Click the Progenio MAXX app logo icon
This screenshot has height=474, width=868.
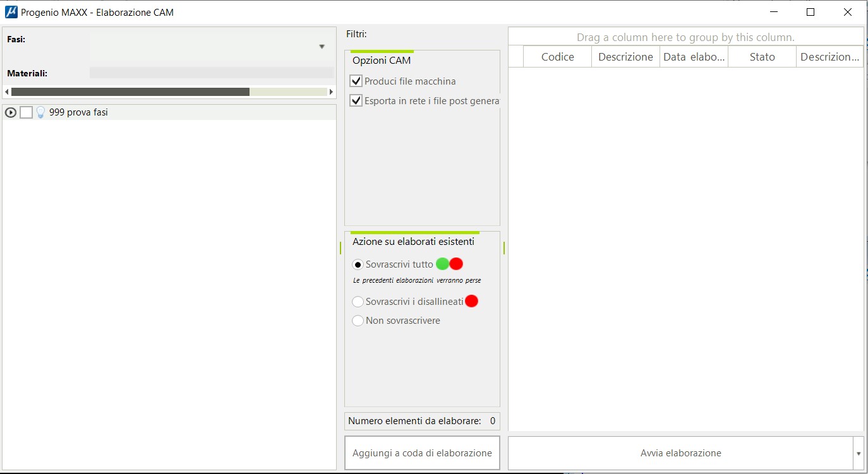11,12
